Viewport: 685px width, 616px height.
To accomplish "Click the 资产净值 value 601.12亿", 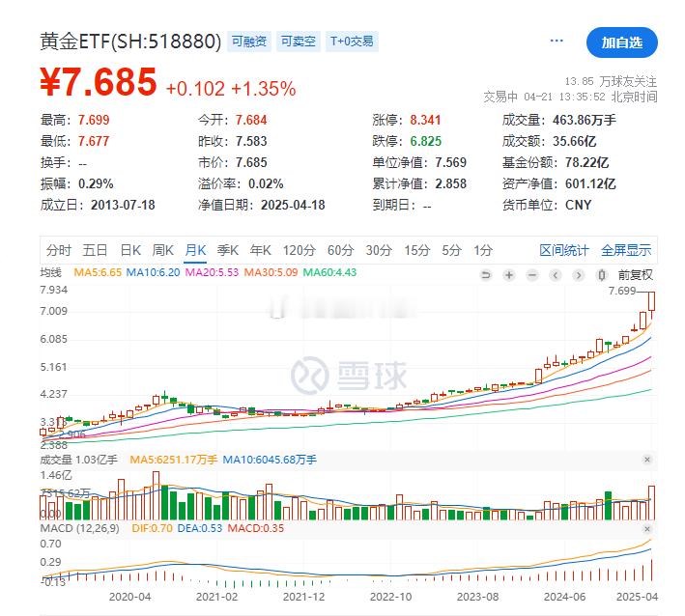I will click(590, 183).
